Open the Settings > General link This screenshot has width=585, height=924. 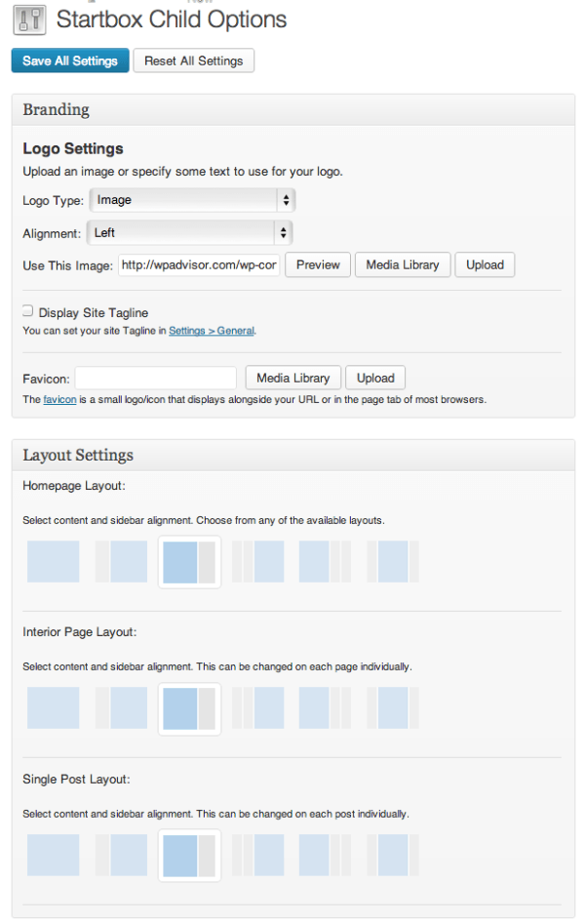tap(212, 332)
